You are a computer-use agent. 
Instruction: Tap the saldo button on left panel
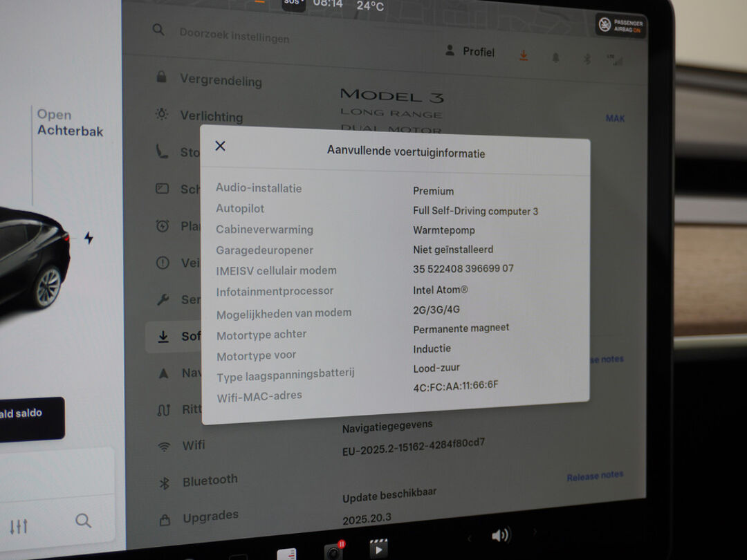31,418
